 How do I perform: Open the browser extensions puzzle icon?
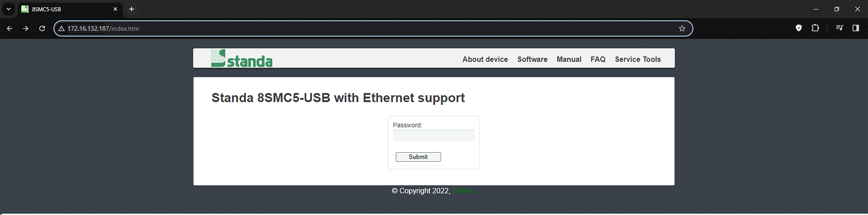pos(815,28)
